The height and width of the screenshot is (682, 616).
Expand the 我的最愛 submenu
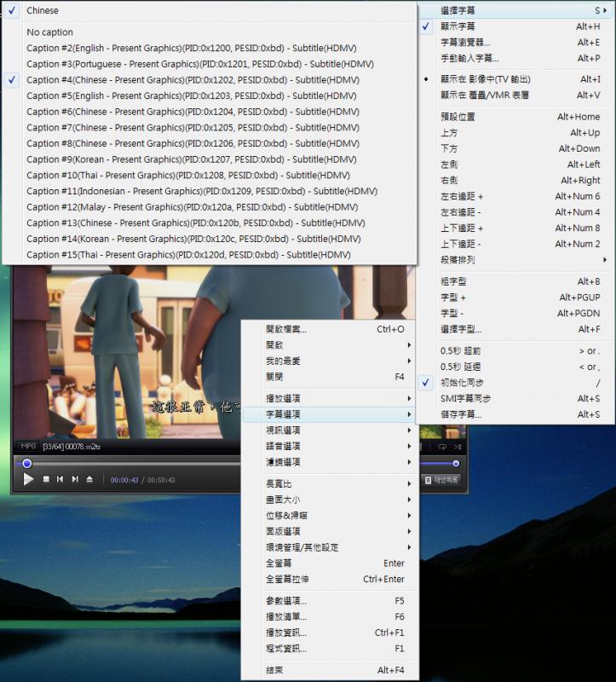pyautogui.click(x=330, y=361)
